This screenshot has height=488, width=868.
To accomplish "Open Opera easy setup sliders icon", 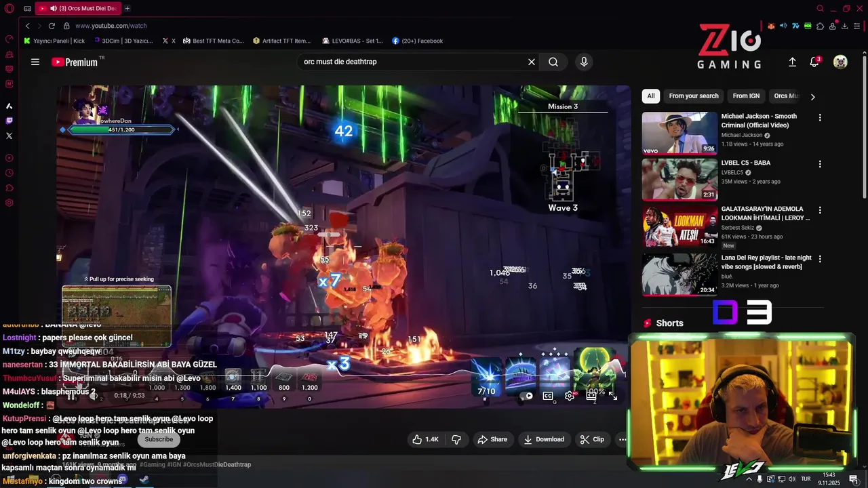I will coord(857,26).
